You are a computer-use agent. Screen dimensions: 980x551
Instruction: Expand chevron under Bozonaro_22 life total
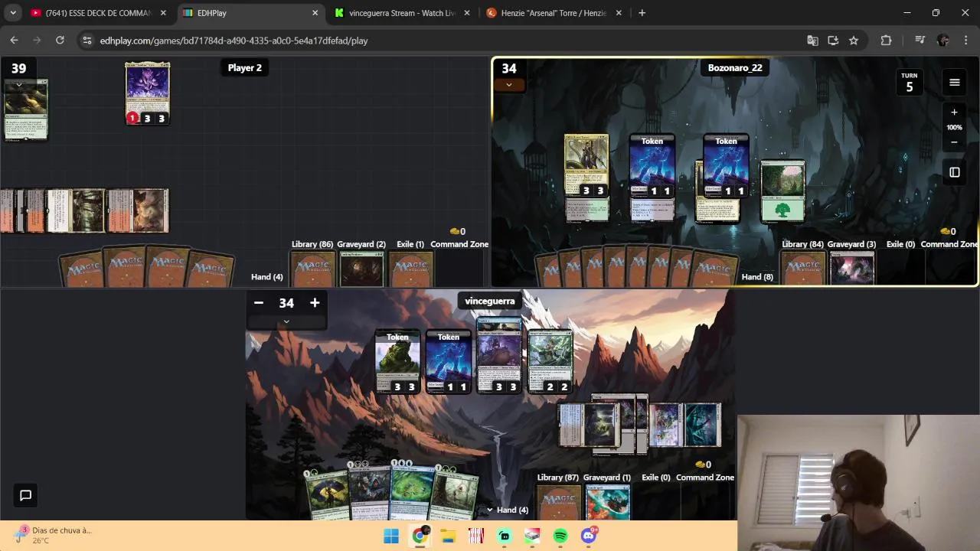(x=509, y=85)
